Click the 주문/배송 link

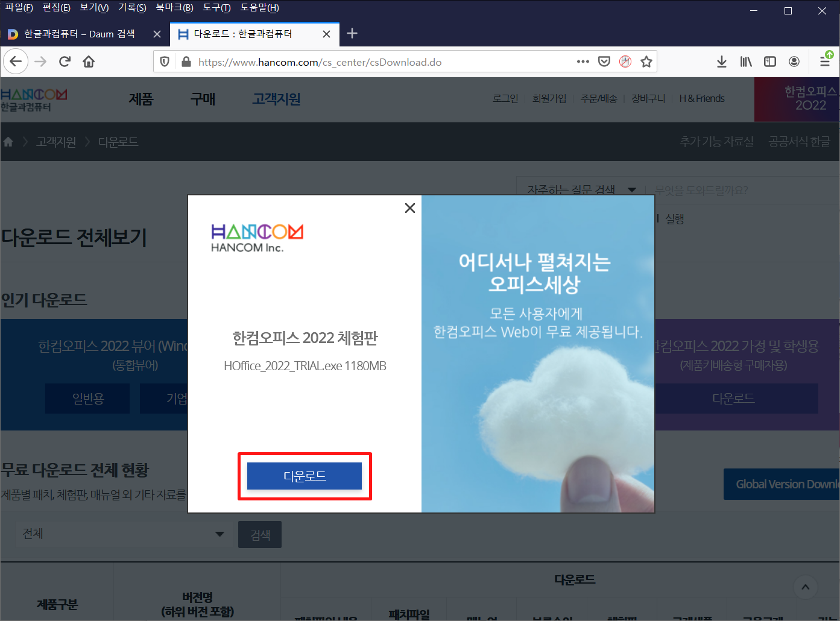(599, 98)
